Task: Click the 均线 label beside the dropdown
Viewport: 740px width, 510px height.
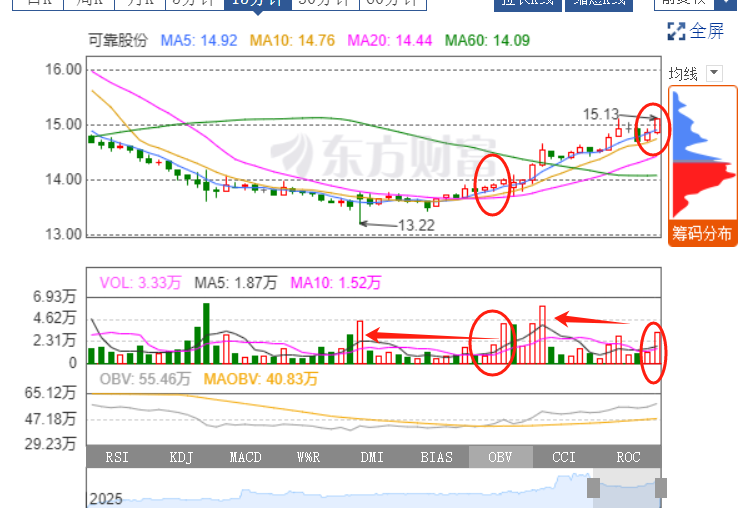Action: click(x=683, y=74)
